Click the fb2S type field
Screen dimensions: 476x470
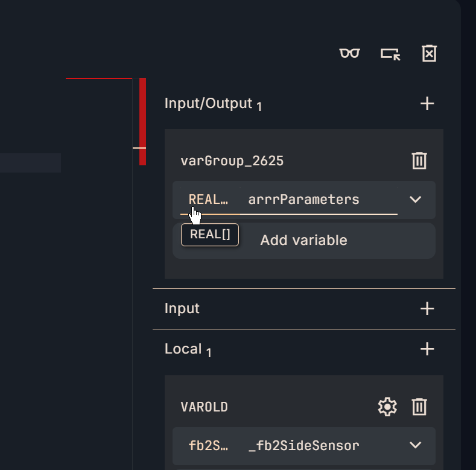coord(208,445)
